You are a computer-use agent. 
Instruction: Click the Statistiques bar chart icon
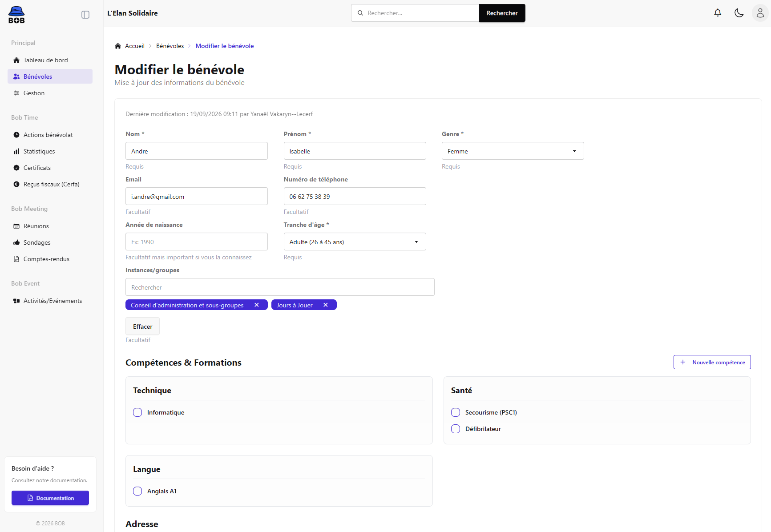pyautogui.click(x=16, y=151)
